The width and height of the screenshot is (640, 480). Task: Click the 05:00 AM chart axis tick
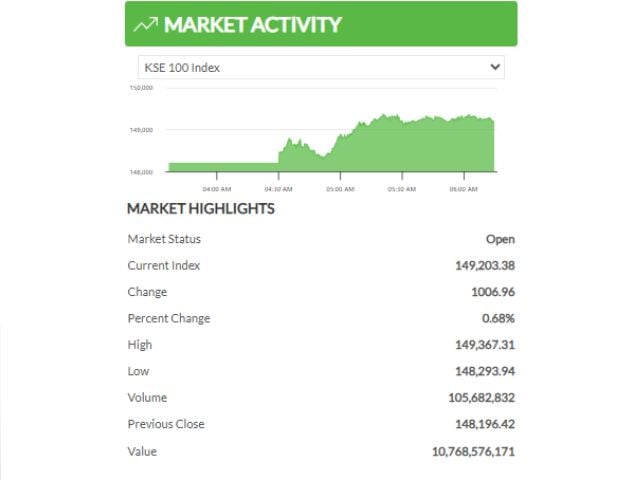[340, 189]
